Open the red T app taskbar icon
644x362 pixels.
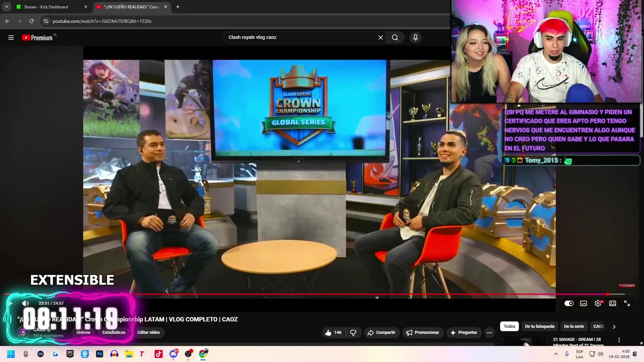pyautogui.click(x=142, y=354)
